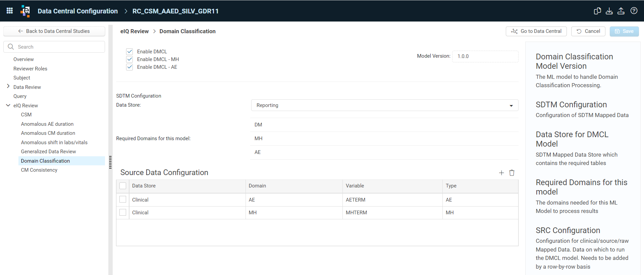Open the apps grid launcher icon
The image size is (644, 275).
click(10, 11)
